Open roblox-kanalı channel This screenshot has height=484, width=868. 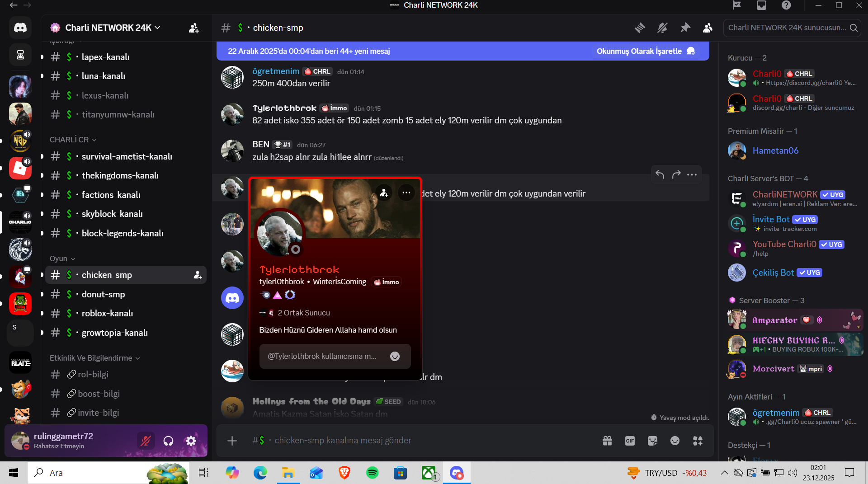pos(126,313)
